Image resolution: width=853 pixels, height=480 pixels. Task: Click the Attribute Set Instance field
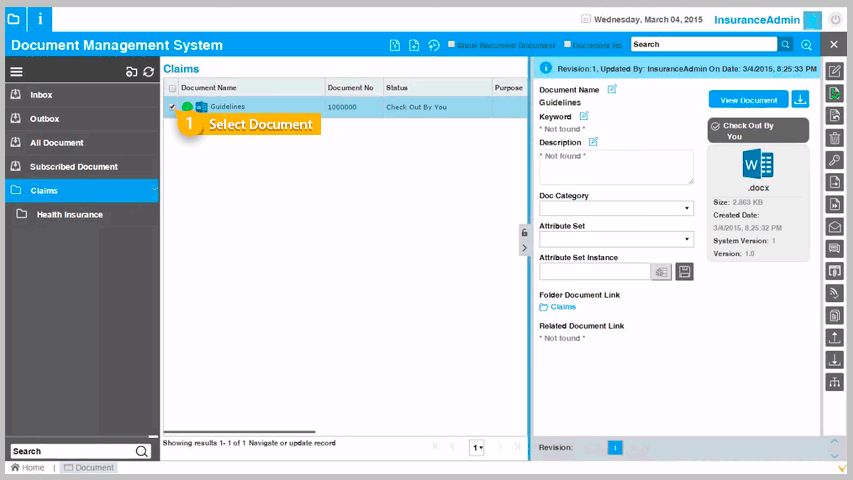(x=595, y=272)
